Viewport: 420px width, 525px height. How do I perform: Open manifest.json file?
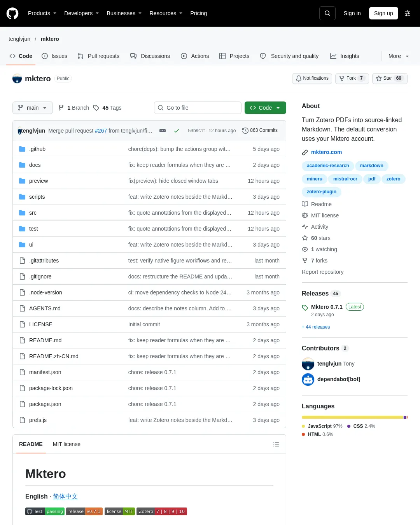click(x=45, y=372)
